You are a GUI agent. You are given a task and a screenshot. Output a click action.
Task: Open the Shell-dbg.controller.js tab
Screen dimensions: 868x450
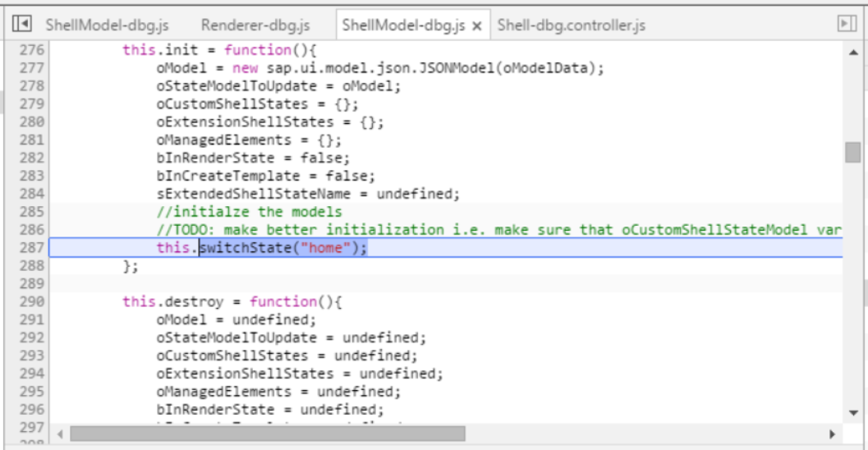coord(572,25)
